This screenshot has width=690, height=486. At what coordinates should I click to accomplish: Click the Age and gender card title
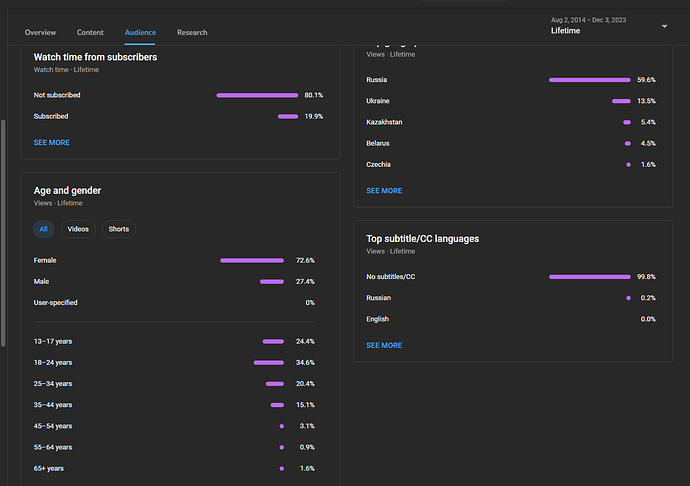click(x=67, y=190)
